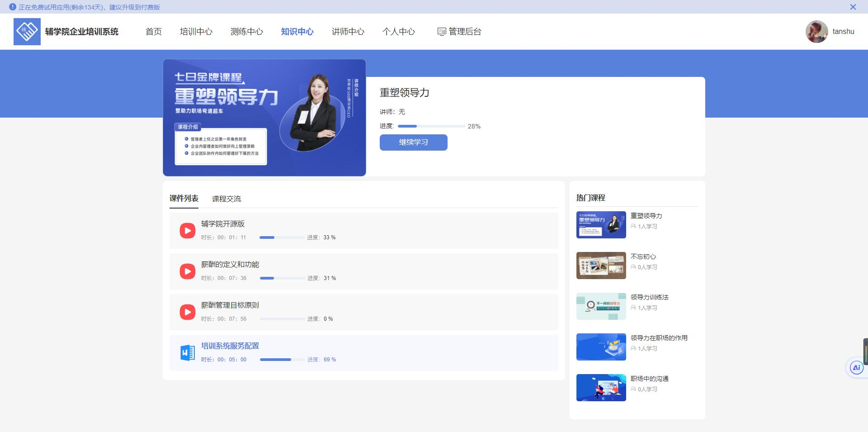This screenshot has height=432, width=868.
Task: Open 培训系统服务配置 courseware title
Action: click(x=230, y=346)
